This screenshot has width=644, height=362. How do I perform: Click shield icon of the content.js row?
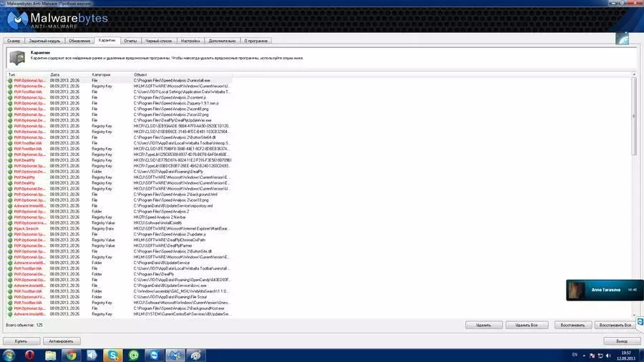tap(10, 98)
